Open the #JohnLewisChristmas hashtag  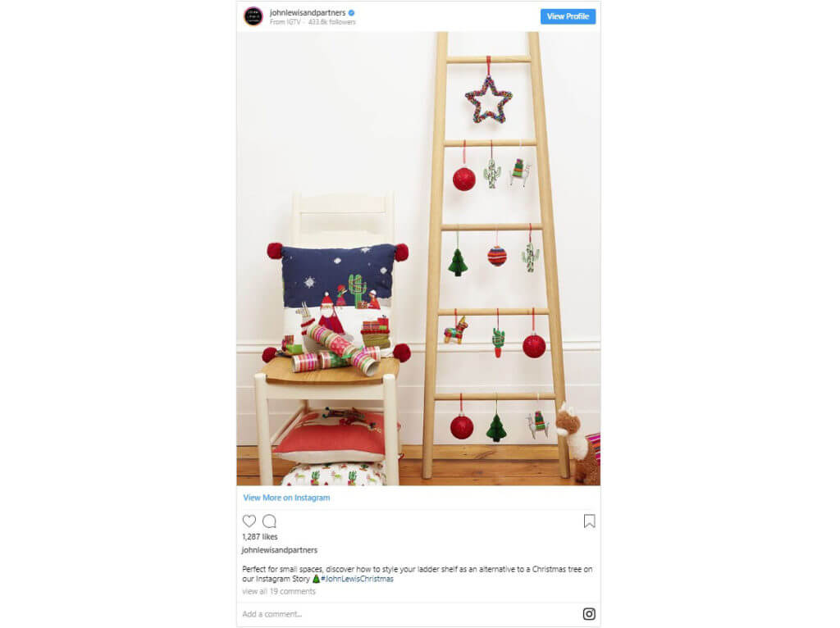point(357,579)
